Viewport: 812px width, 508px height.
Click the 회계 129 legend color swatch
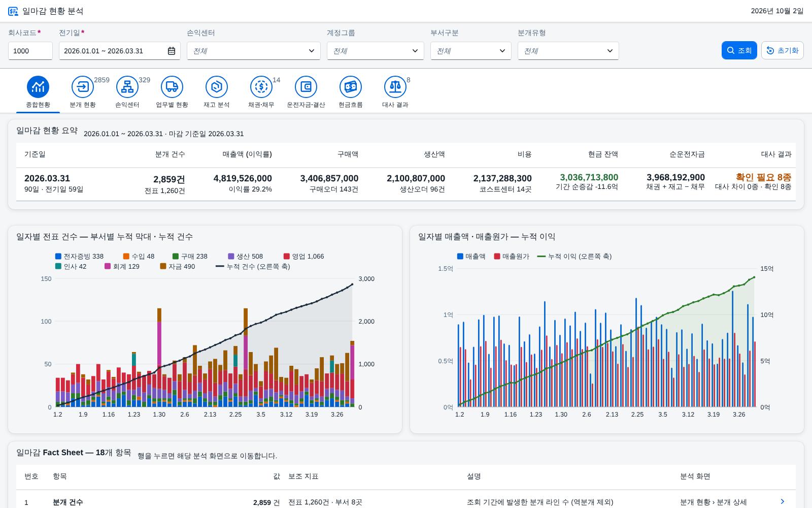point(108,266)
